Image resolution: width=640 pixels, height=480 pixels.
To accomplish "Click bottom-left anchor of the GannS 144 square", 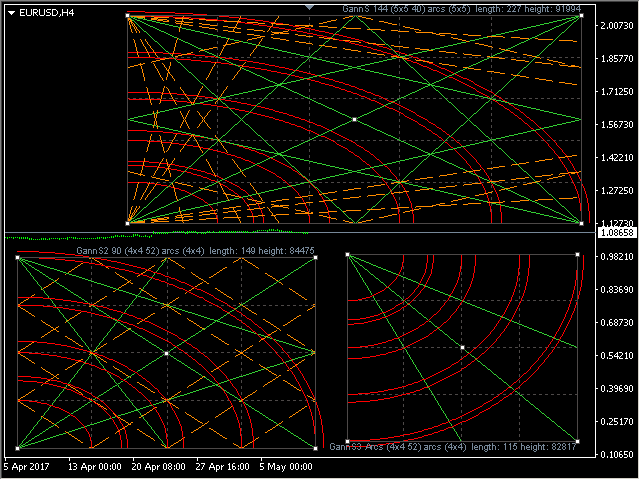I will (128, 223).
